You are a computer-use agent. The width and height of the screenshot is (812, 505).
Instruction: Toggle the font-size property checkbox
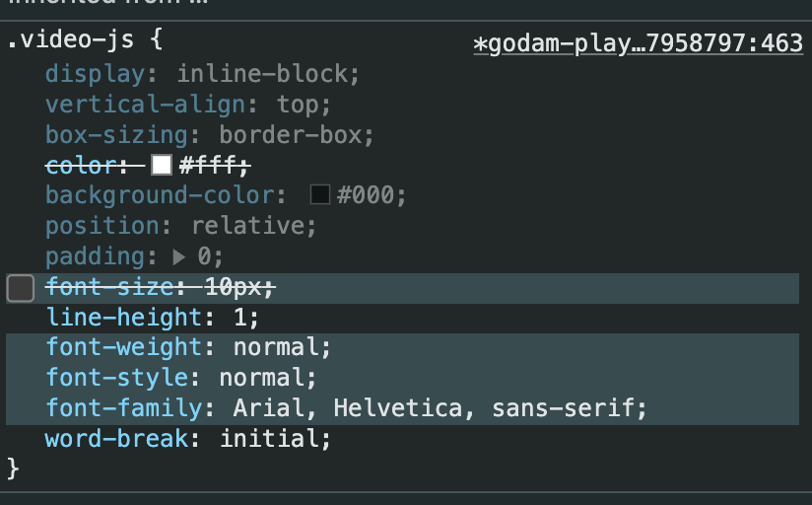click(20, 288)
